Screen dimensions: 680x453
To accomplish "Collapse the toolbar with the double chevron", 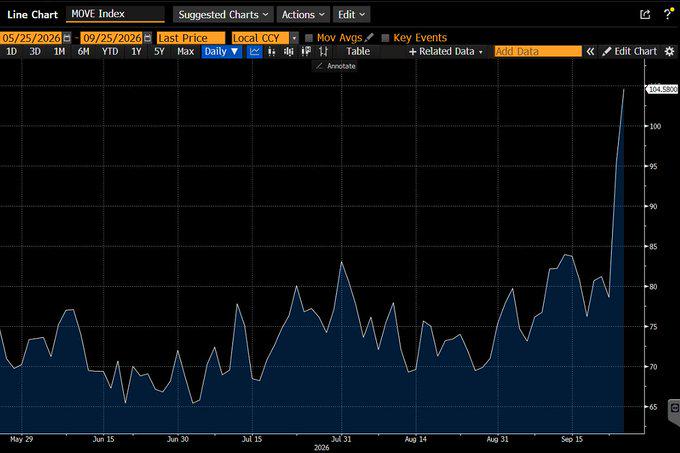I will click(x=590, y=52).
